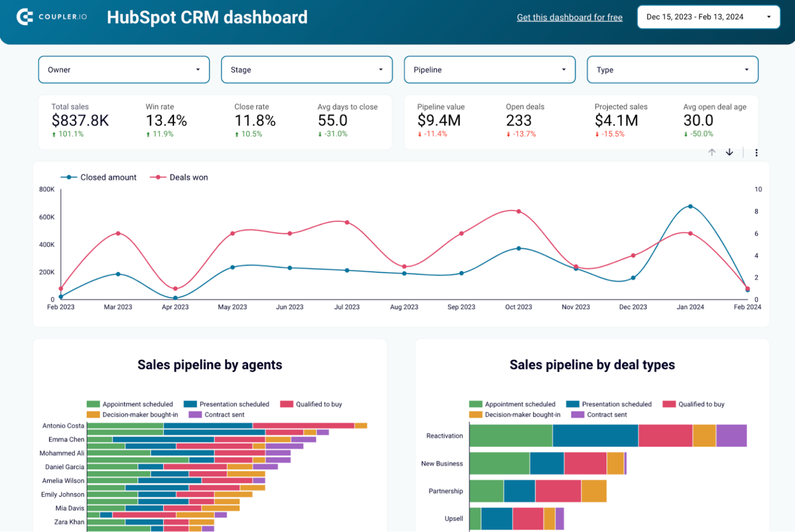Select the Total sales metric card

[x=80, y=120]
